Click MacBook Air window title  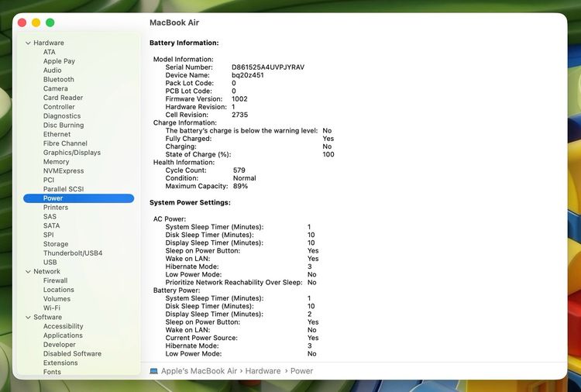point(174,22)
